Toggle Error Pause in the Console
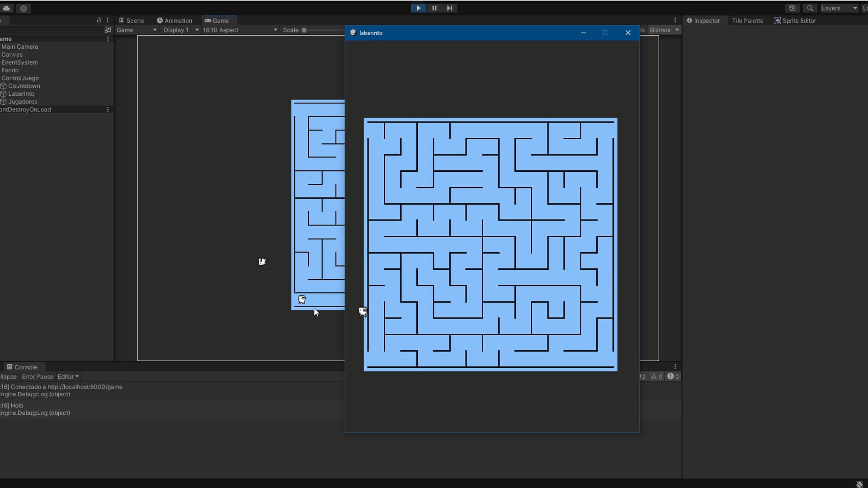This screenshot has height=488, width=868. tap(38, 376)
